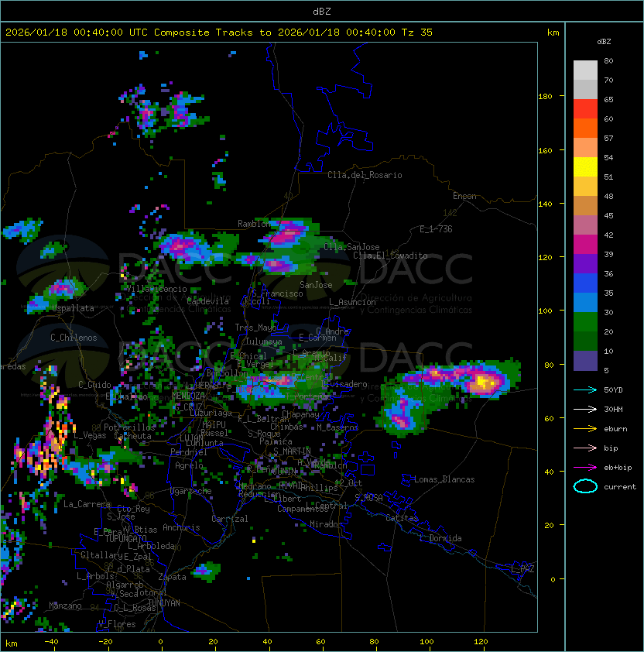Click the cyan 'current' ellipse icon
The width and height of the screenshot is (644, 652).
585,486
